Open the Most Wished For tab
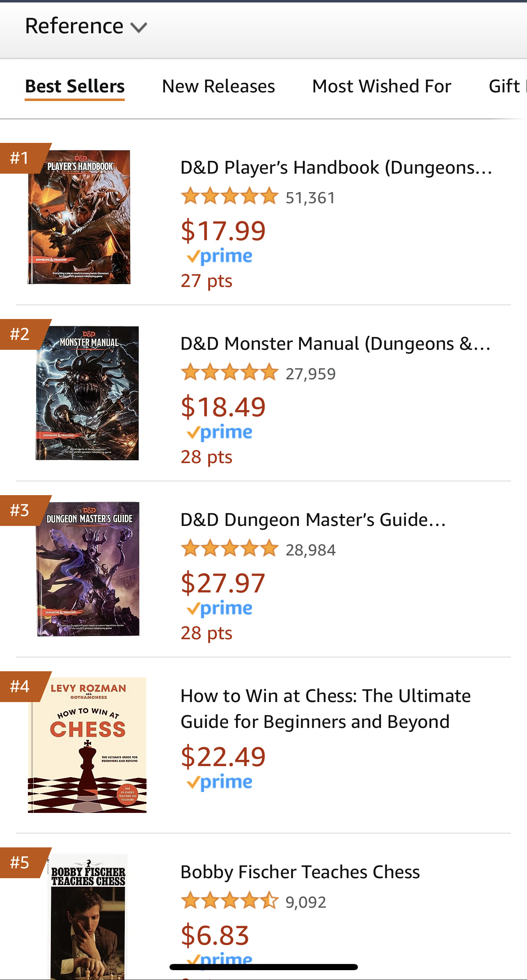 381,87
